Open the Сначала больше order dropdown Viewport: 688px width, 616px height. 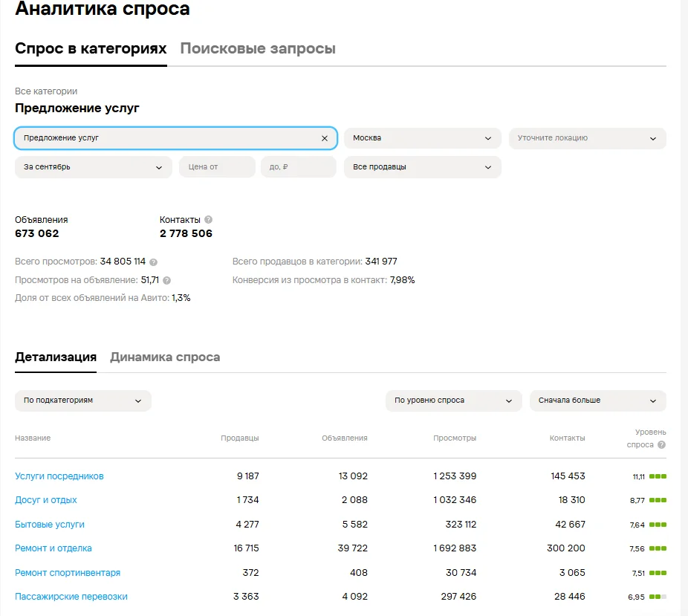pyautogui.click(x=597, y=401)
